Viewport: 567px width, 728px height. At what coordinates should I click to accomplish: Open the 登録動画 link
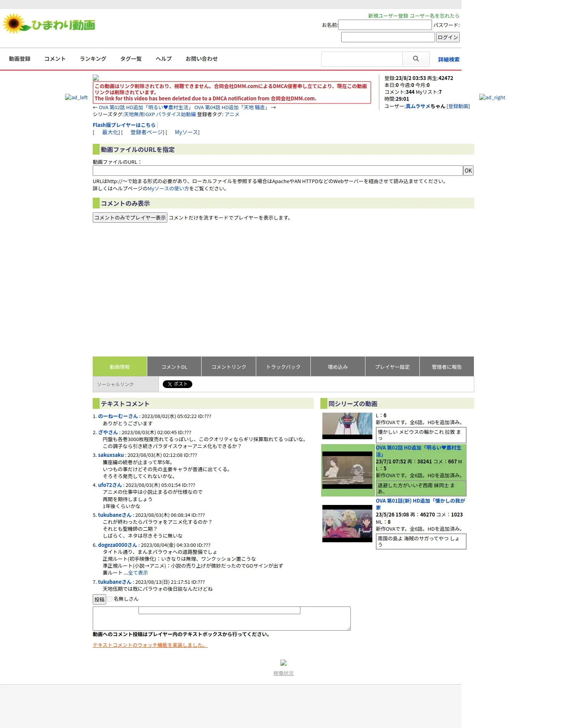point(458,106)
